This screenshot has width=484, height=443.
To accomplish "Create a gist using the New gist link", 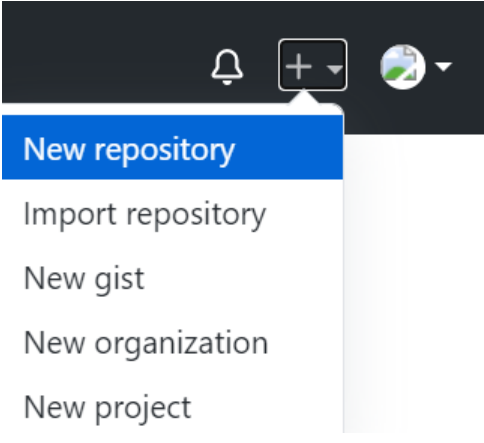I will click(x=84, y=279).
